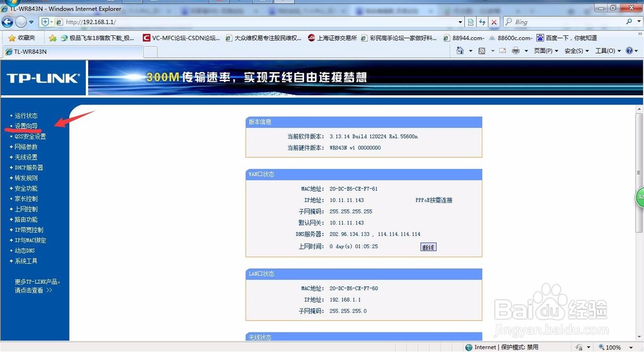644x352 pixels.
Task: Click the LAN IP address 192.168.1.1
Action: (345, 300)
